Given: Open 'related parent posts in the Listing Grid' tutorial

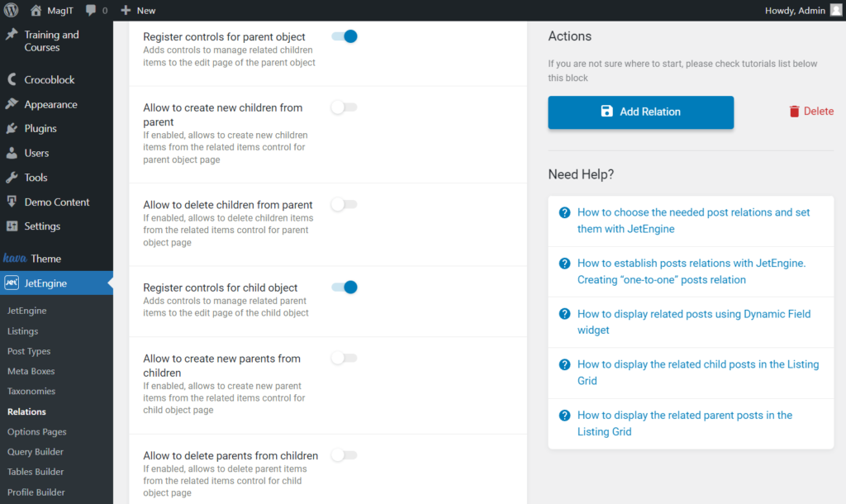Looking at the screenshot, I should tap(685, 423).
